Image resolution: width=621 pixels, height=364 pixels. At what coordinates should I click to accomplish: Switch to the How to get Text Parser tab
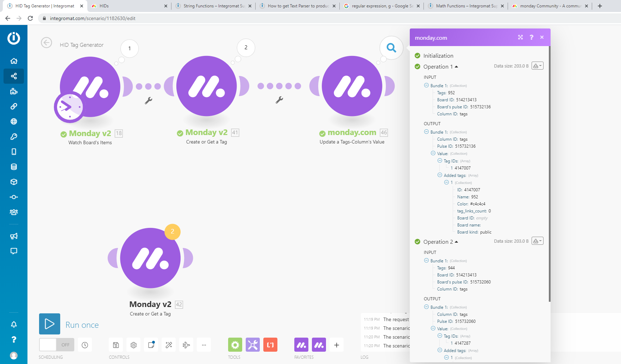[298, 6]
